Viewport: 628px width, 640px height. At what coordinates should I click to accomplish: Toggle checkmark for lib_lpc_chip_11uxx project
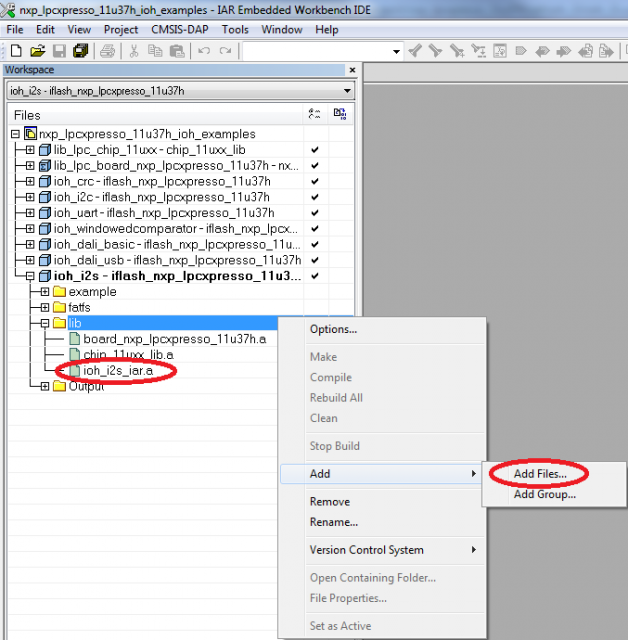click(x=315, y=150)
